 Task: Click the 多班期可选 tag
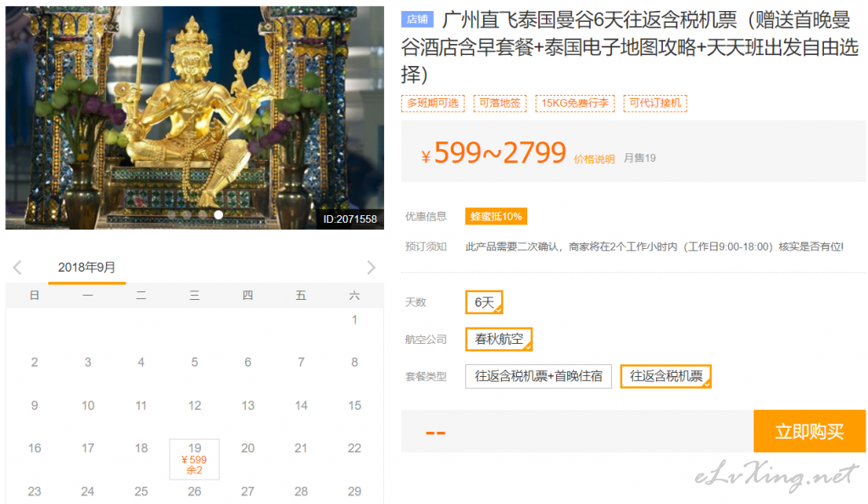coord(433,102)
